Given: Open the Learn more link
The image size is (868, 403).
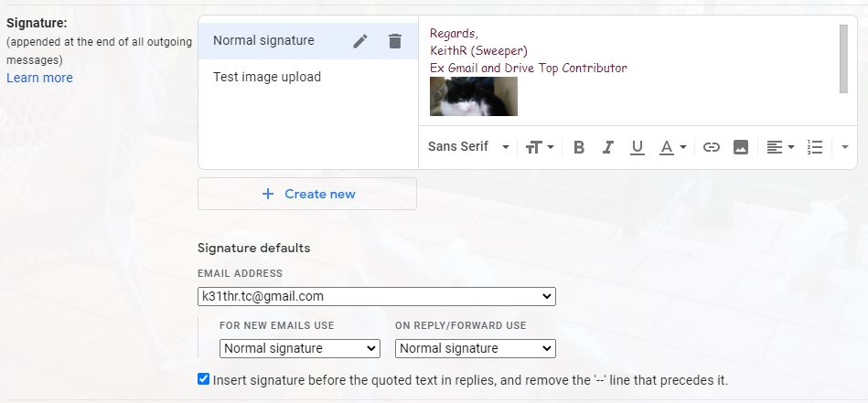Looking at the screenshot, I should pyautogui.click(x=40, y=78).
